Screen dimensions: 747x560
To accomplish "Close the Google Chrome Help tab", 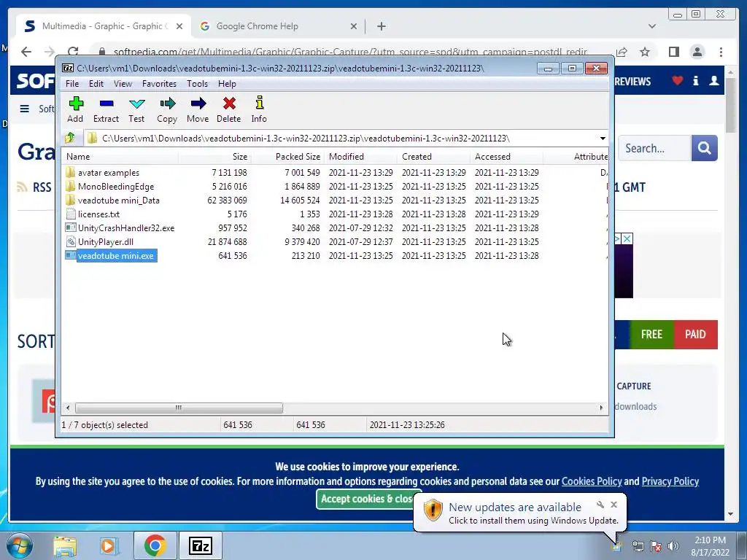I will coord(354,27).
